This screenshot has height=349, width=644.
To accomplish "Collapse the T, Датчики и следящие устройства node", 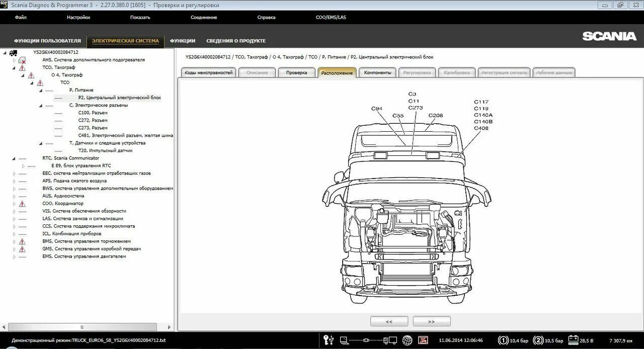I will coord(41,143).
